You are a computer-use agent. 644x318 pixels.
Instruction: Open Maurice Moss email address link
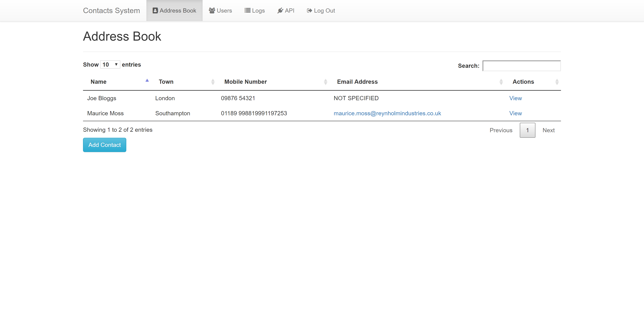pos(387,113)
